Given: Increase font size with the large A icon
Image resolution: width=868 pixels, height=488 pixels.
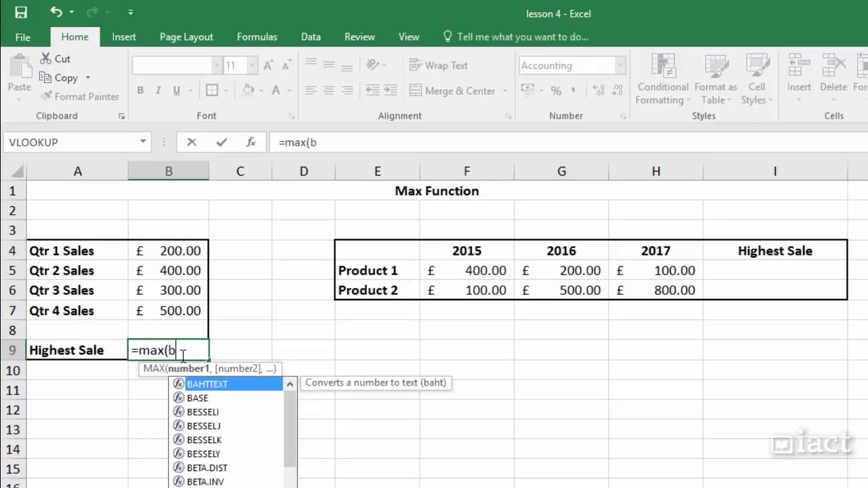Looking at the screenshot, I should point(269,66).
